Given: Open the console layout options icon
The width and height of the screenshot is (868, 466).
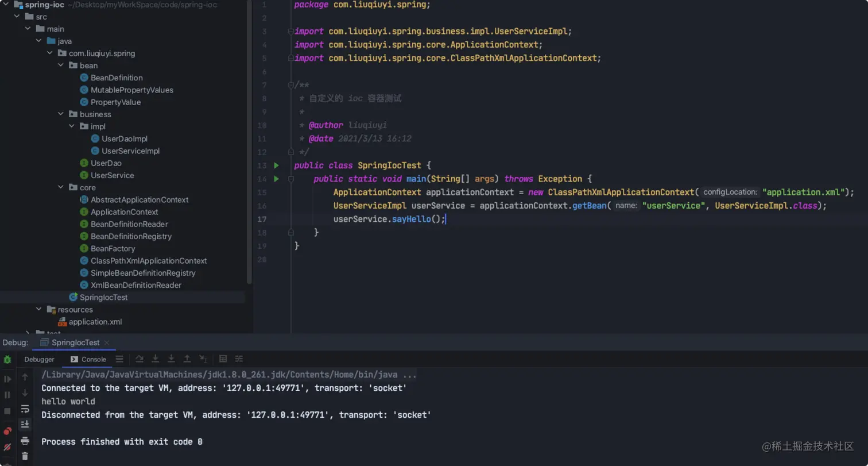Looking at the screenshot, I should [119, 359].
